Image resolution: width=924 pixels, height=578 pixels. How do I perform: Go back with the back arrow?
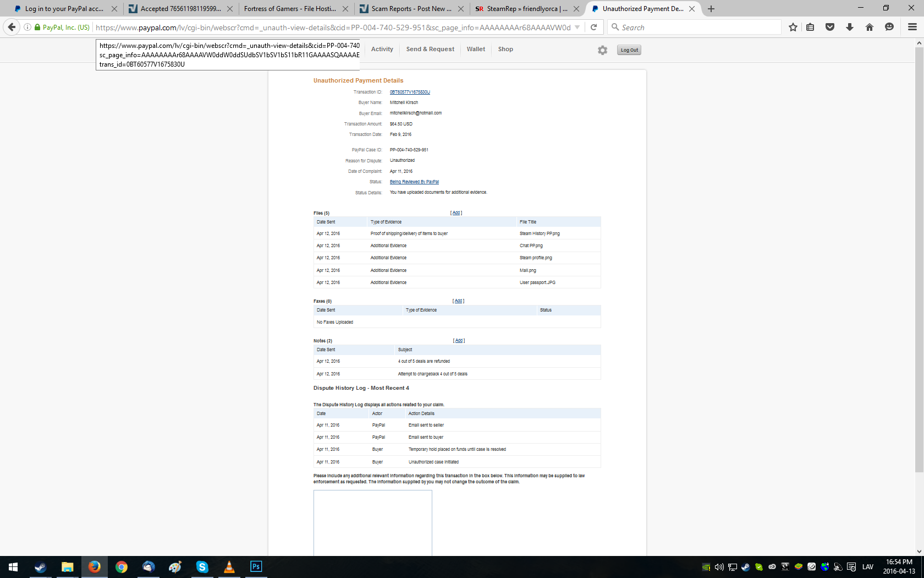[x=12, y=27]
